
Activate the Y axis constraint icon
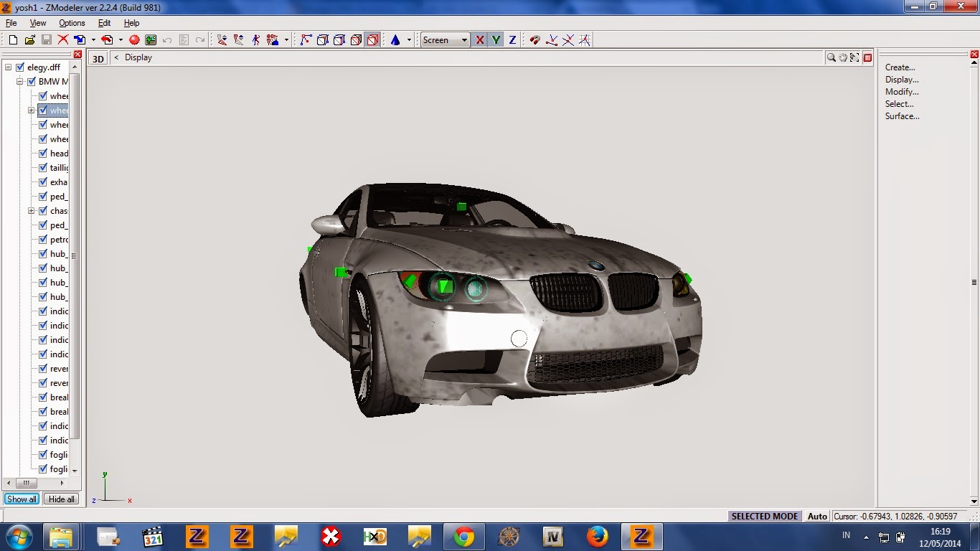click(496, 40)
